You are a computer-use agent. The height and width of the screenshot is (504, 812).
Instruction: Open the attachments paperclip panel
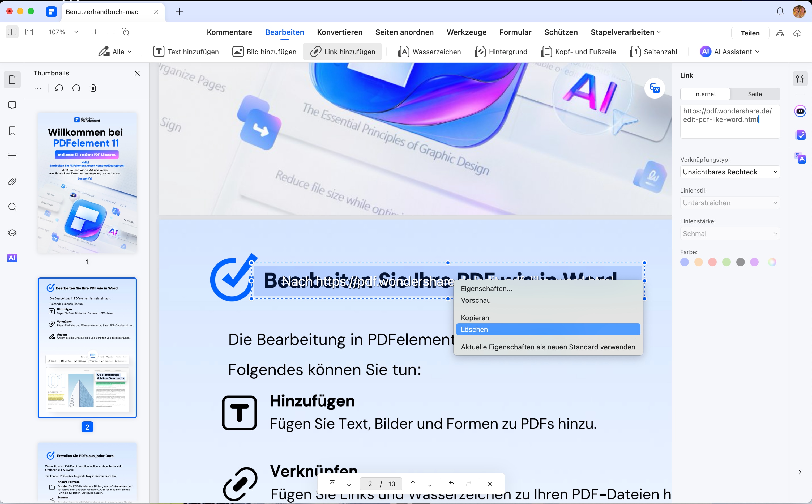point(12,182)
